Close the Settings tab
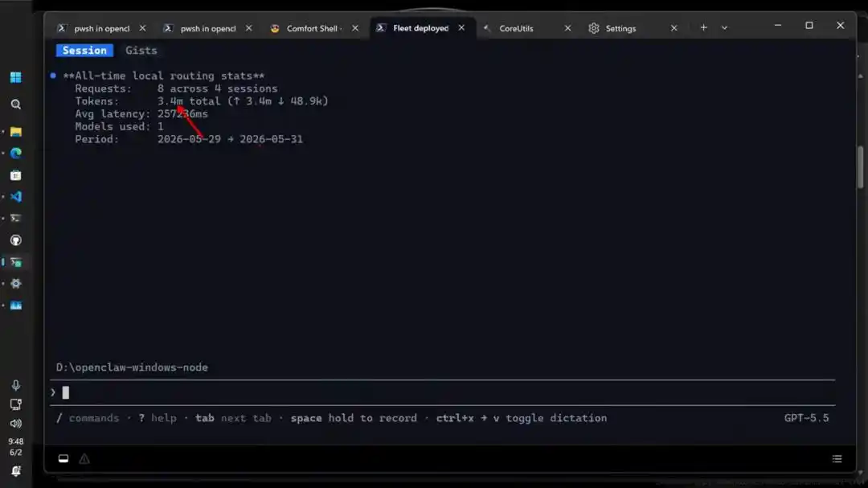This screenshot has height=488, width=868. point(674,28)
